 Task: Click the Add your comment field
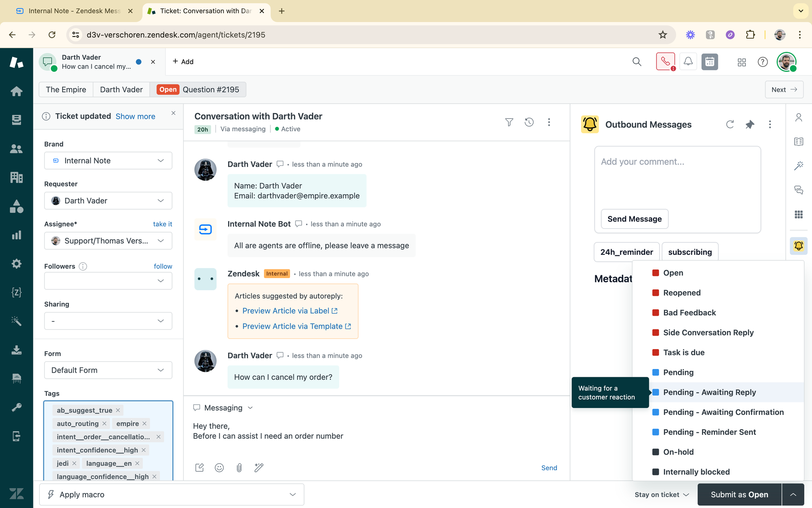tap(677, 175)
